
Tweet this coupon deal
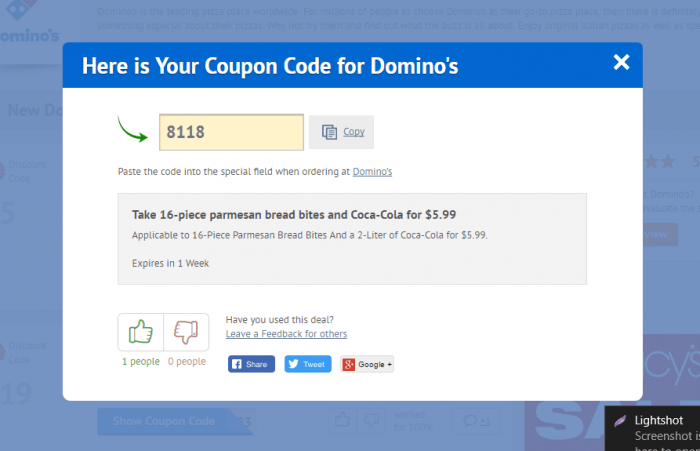point(308,364)
